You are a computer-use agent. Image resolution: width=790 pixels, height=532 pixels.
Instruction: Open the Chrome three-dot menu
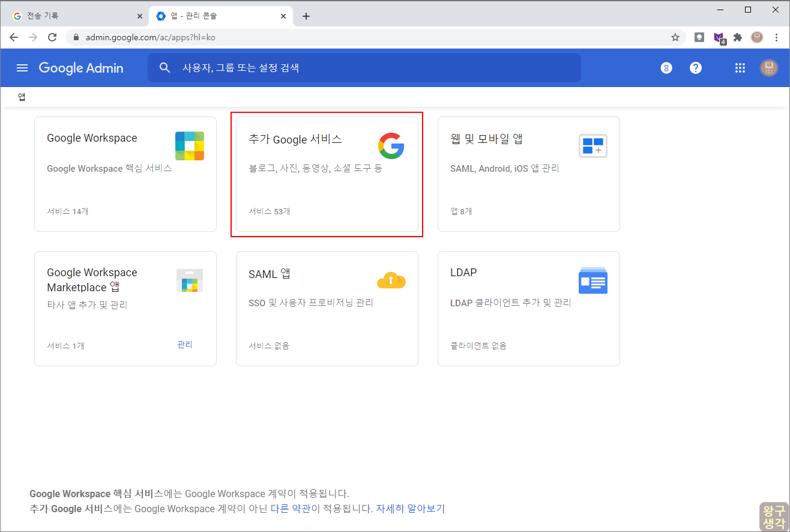[776, 37]
